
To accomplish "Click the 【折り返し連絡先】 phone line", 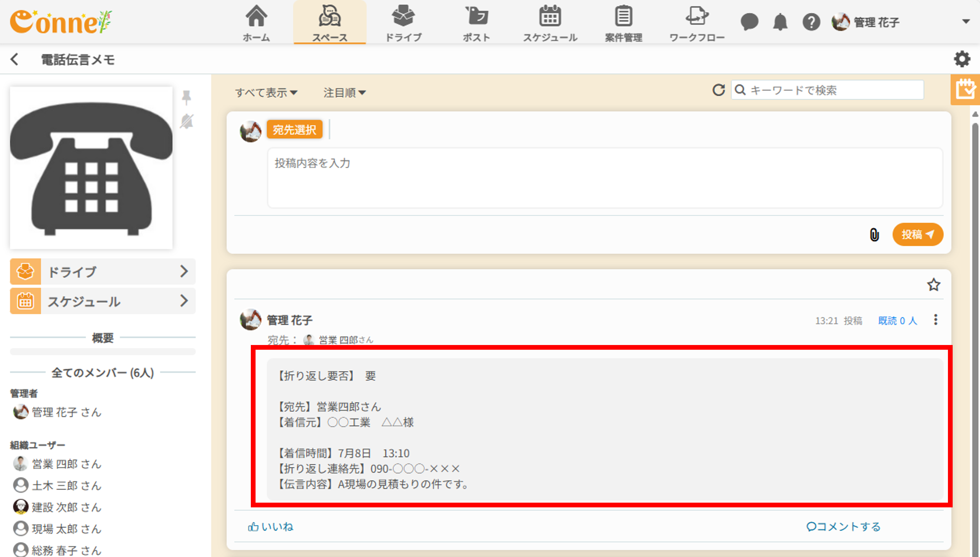I will point(368,469).
